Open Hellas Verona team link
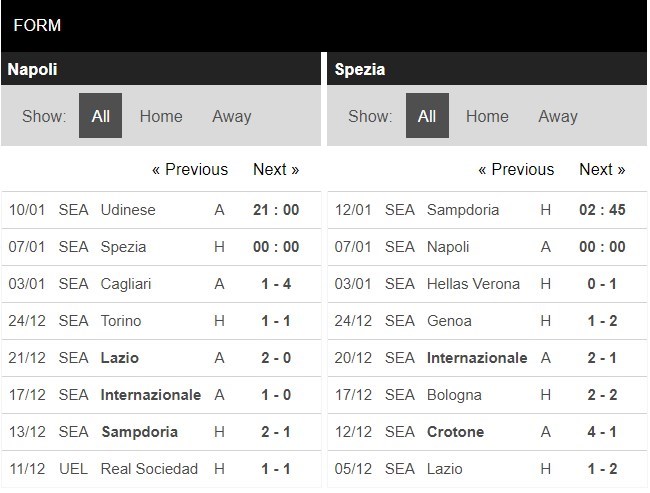The image size is (650, 493). coord(473,284)
